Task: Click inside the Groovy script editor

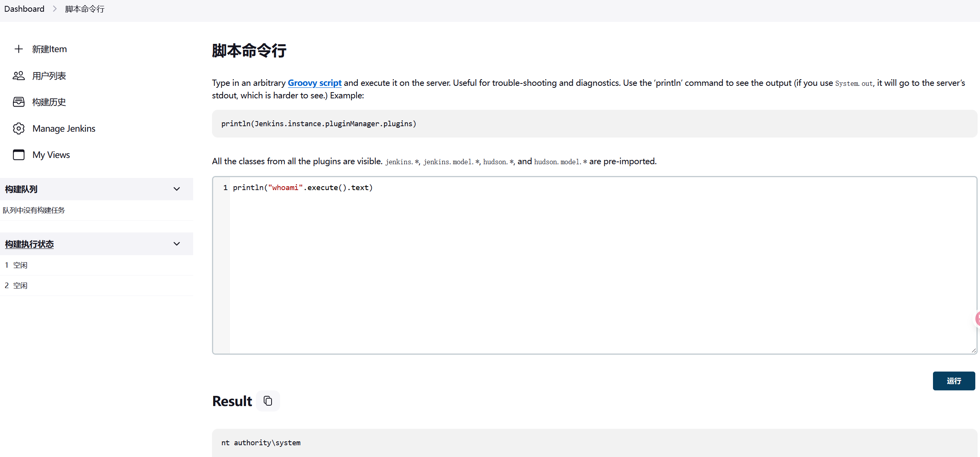Action: [588, 267]
